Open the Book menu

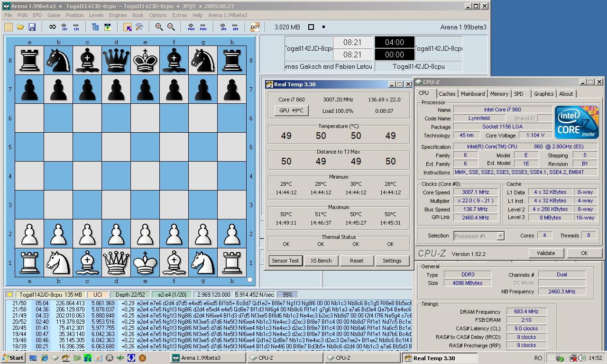click(x=138, y=15)
